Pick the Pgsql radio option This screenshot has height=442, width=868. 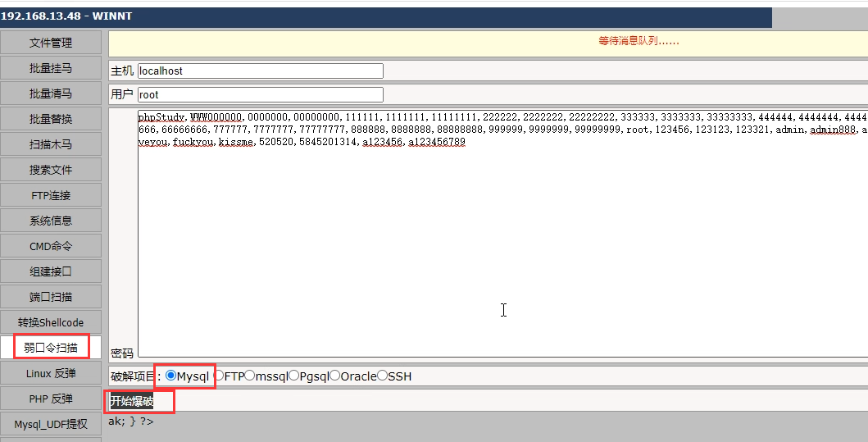click(293, 376)
